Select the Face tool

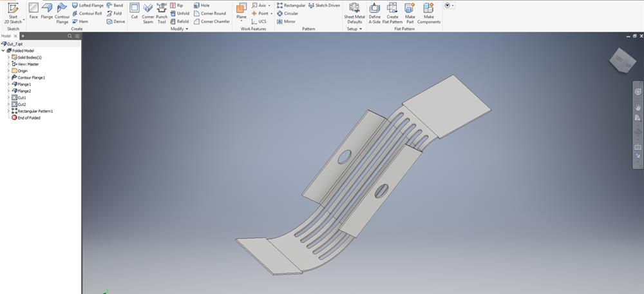33,11
